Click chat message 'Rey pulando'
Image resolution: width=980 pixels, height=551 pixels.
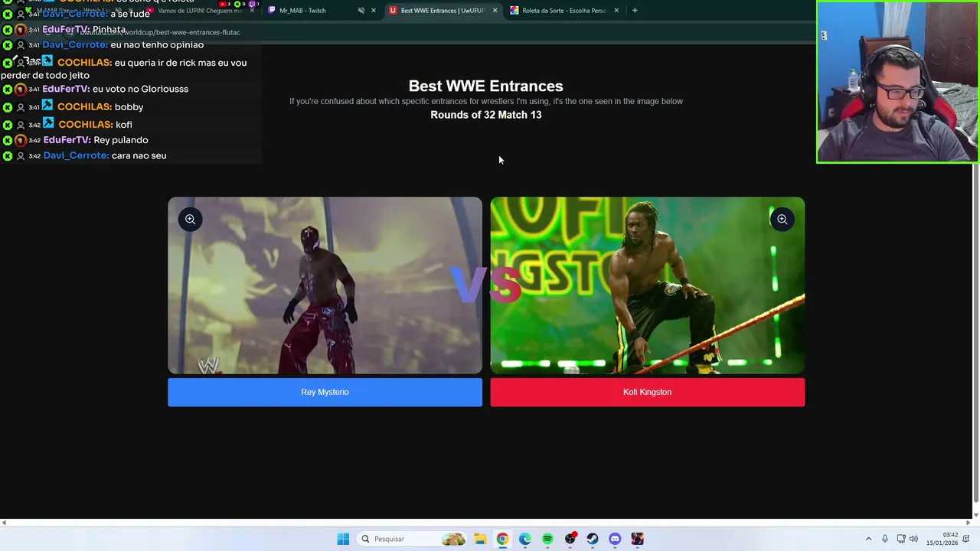coord(121,140)
